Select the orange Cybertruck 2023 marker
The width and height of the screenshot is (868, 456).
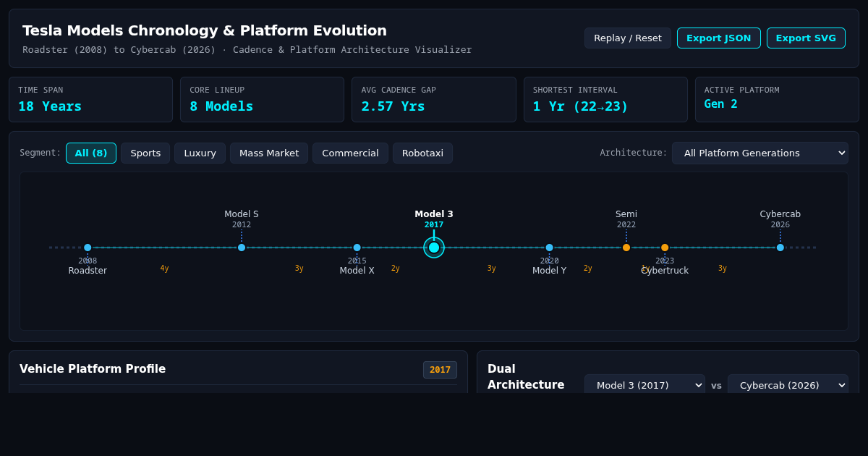[665, 248]
